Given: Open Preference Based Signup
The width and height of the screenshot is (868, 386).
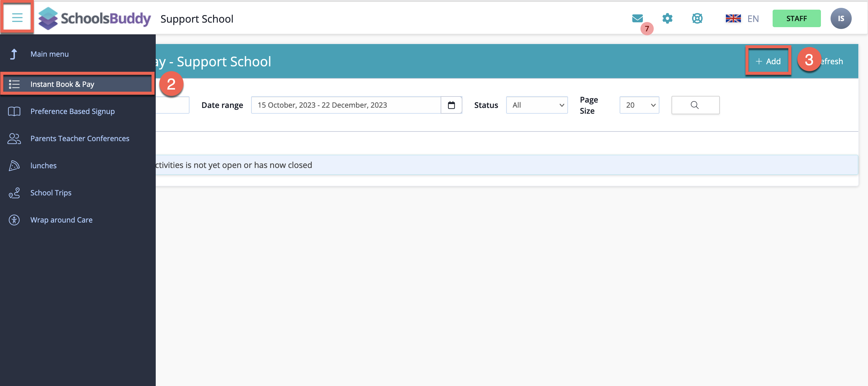Looking at the screenshot, I should pos(72,111).
